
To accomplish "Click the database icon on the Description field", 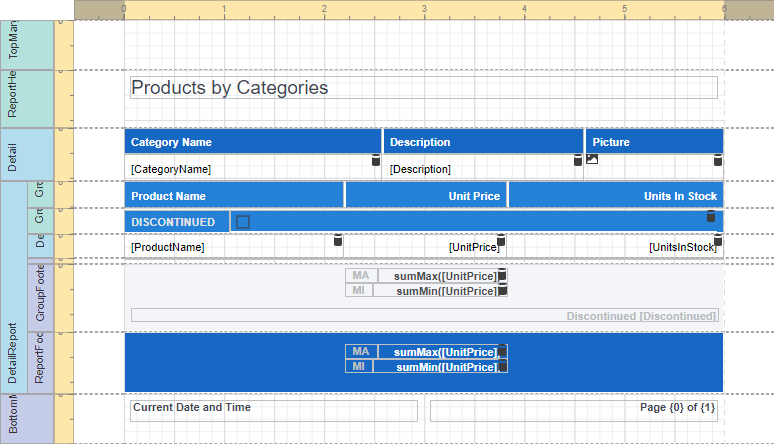I will (x=577, y=161).
